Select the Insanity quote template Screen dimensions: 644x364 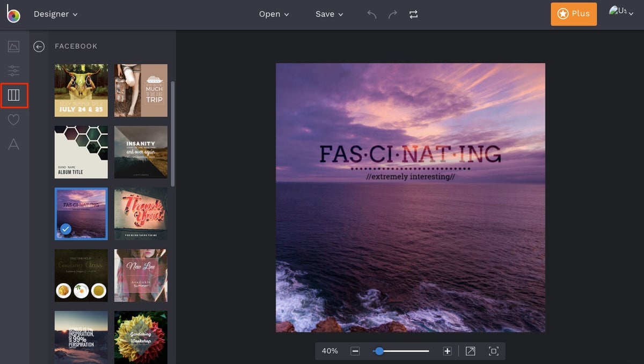click(x=141, y=152)
